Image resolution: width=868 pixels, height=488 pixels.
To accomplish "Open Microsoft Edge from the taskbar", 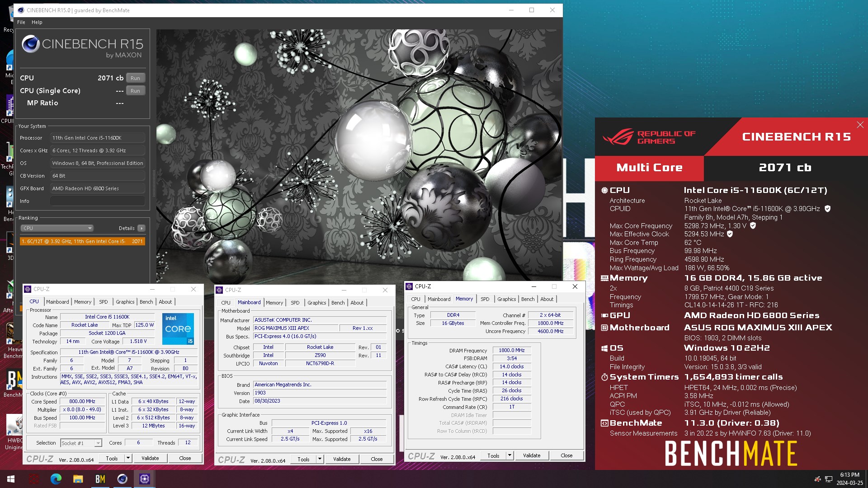I will [56, 479].
